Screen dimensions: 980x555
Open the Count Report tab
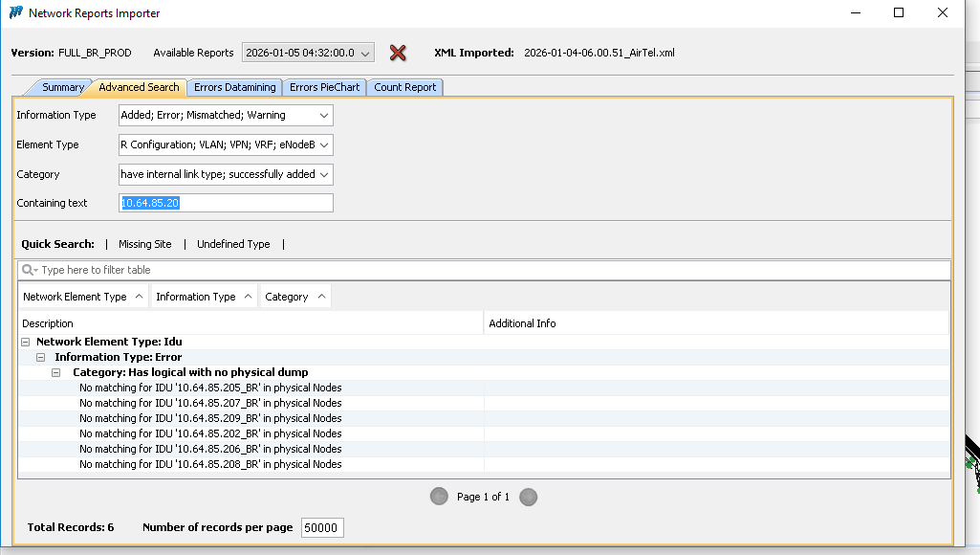(404, 87)
